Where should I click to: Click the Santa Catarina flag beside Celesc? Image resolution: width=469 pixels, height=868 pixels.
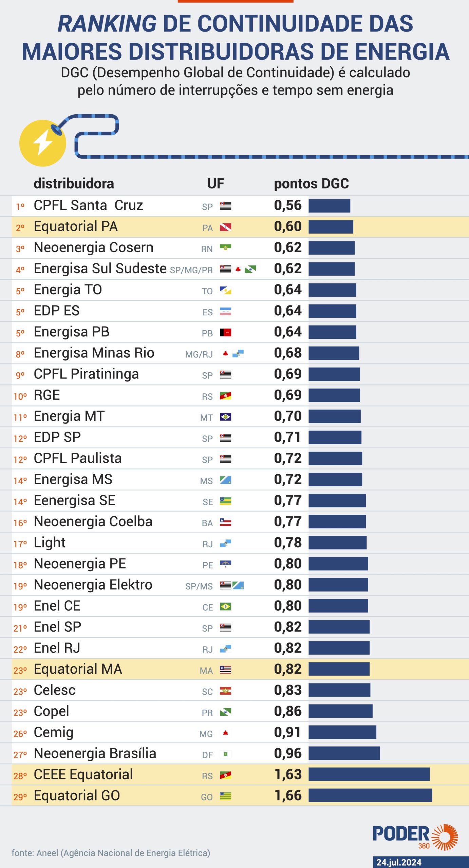pyautogui.click(x=225, y=691)
